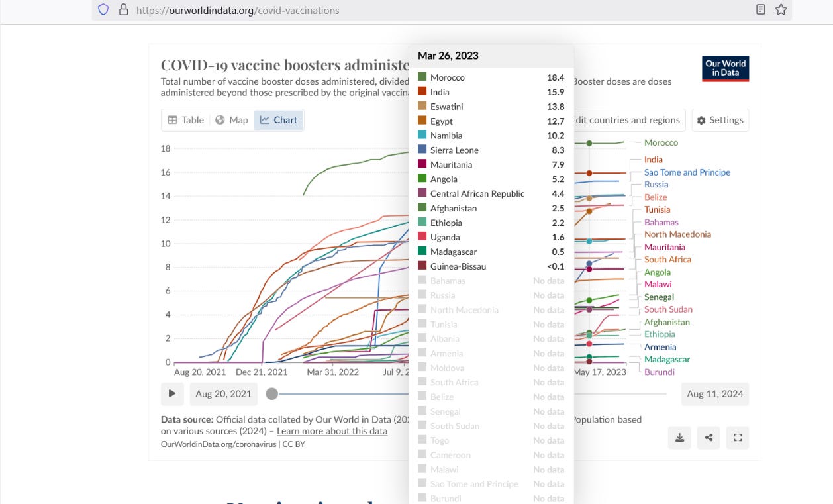833x504 pixels.
Task: Click the Aug 11, 2024 end date
Action: click(715, 393)
